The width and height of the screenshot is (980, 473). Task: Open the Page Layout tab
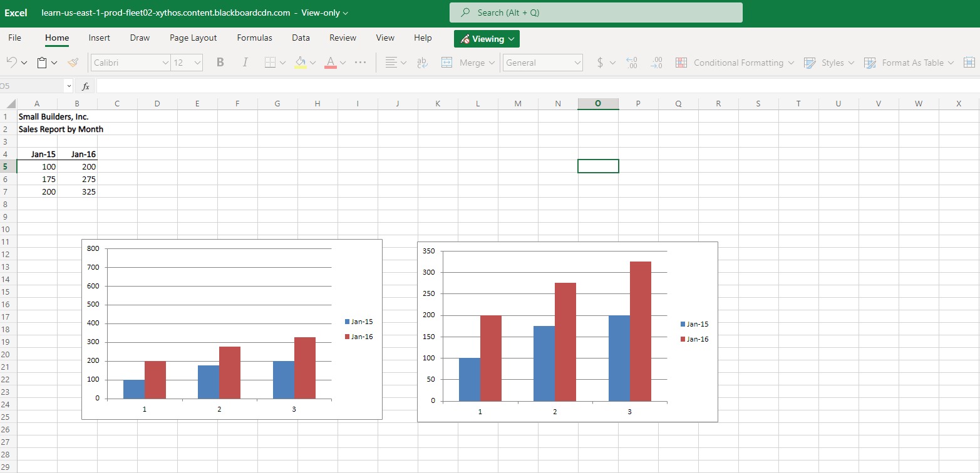pos(193,38)
